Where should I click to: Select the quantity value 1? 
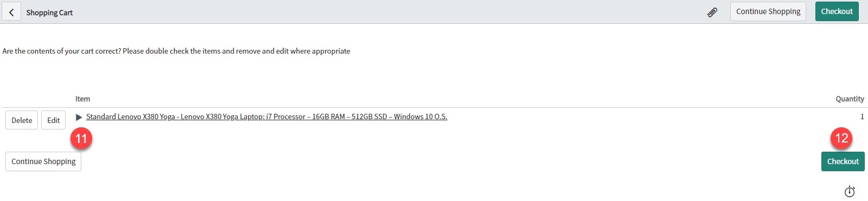[x=862, y=116]
